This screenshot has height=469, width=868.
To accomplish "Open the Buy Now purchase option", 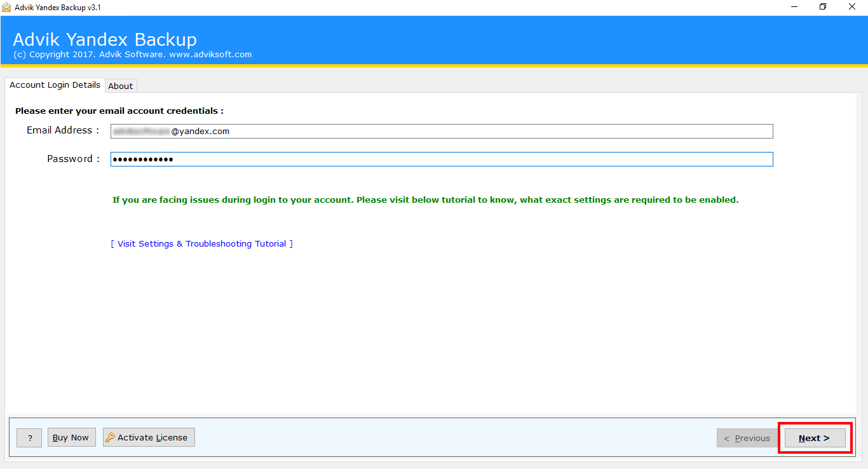I will [x=71, y=437].
